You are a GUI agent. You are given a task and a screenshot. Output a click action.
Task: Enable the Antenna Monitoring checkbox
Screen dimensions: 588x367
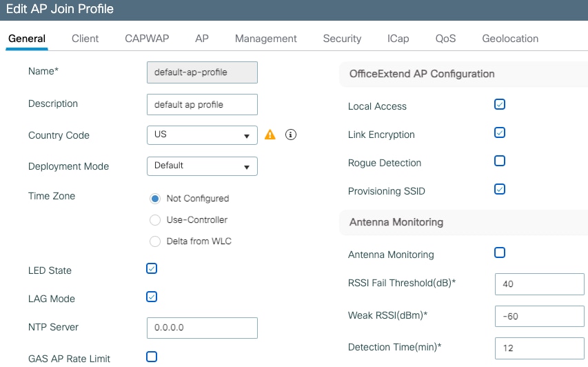click(x=500, y=252)
